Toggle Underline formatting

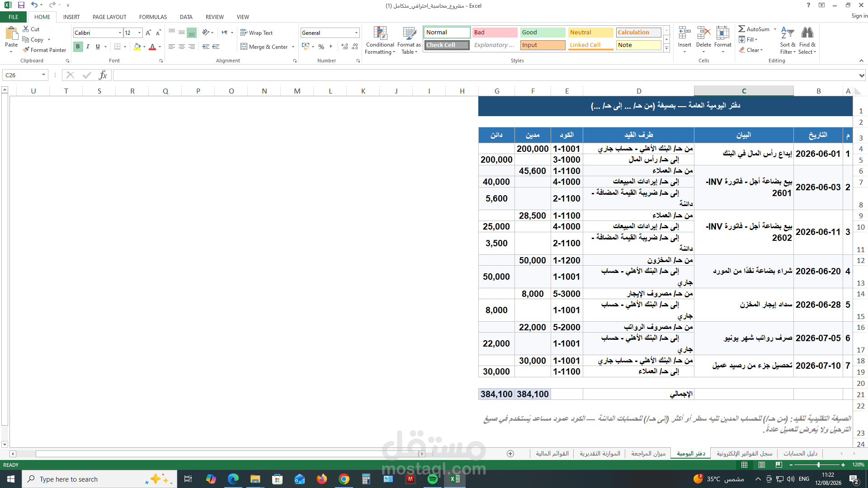pos(98,47)
